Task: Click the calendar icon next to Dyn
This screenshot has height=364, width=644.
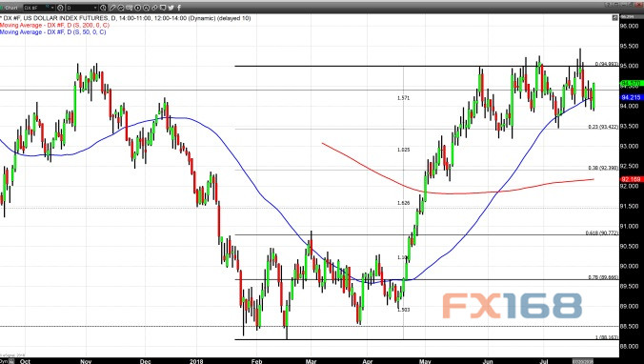Action: (11, 361)
